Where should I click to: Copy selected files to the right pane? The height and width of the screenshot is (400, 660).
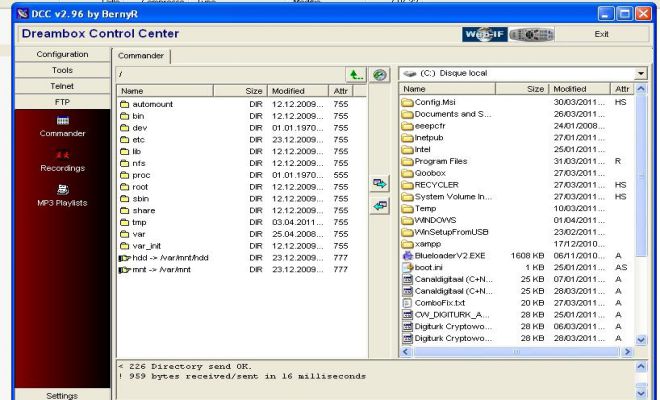pyautogui.click(x=380, y=183)
